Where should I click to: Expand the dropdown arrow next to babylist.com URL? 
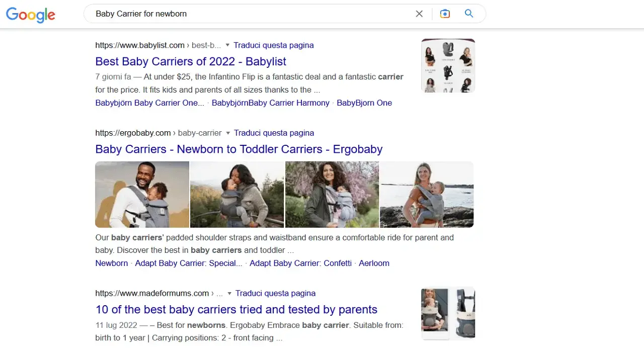[x=227, y=45]
